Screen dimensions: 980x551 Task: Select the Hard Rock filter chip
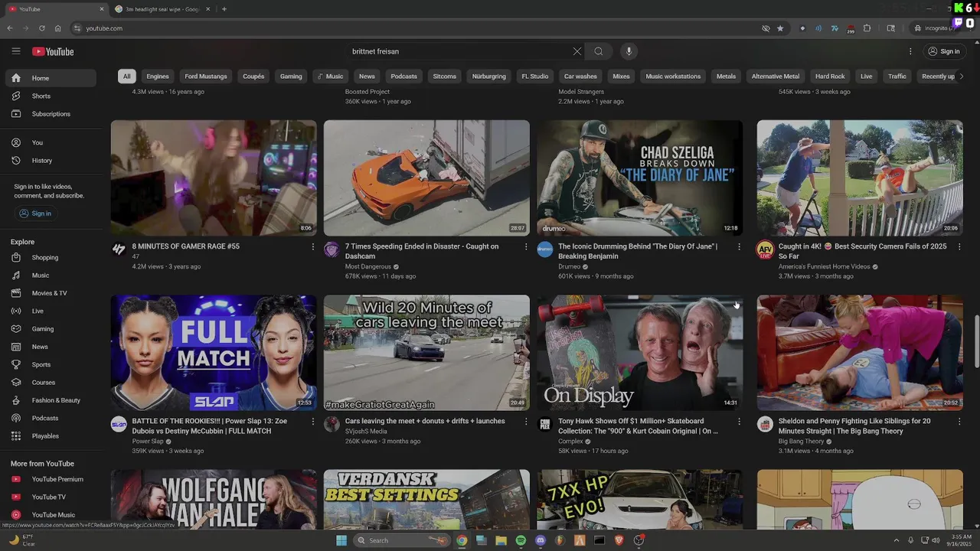(830, 77)
